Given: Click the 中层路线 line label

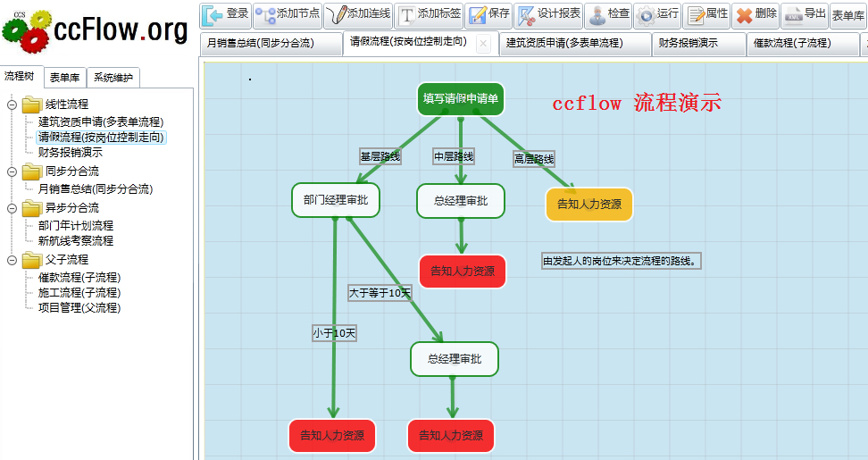Looking at the screenshot, I should 454,156.
